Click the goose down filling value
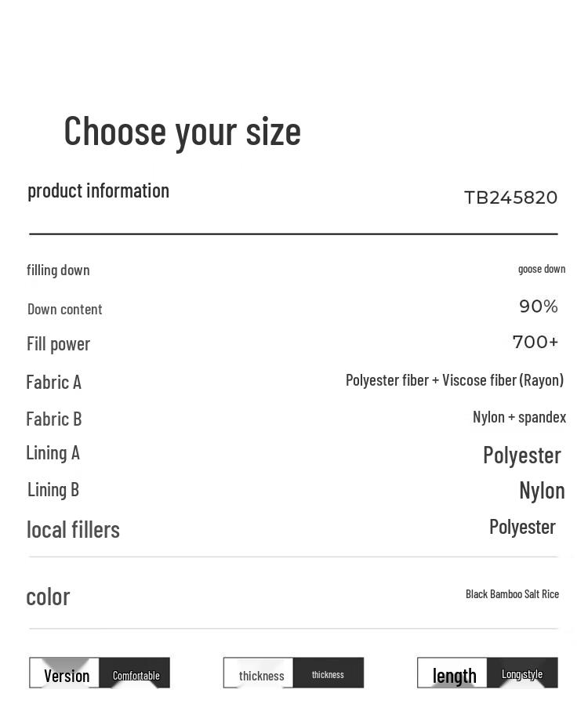588x722 pixels. (x=541, y=269)
